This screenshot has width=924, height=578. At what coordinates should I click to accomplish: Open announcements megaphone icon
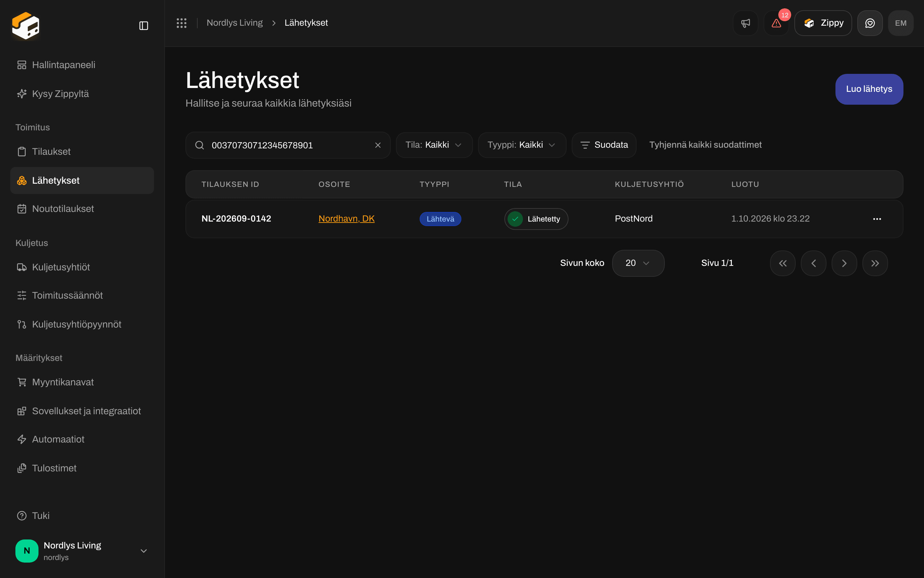pyautogui.click(x=745, y=23)
